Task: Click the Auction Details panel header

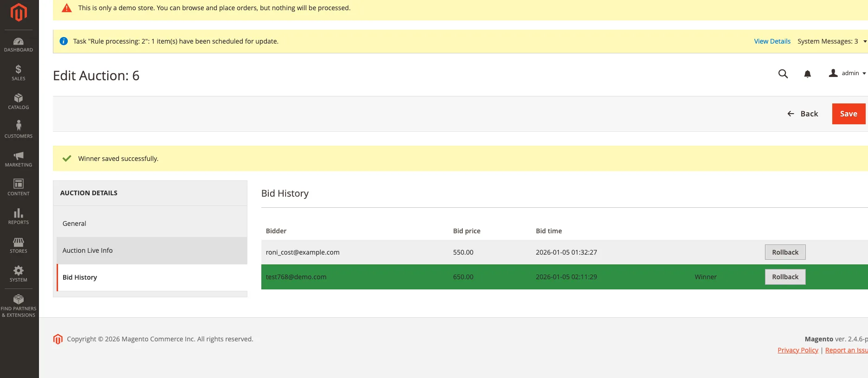Action: [x=150, y=193]
